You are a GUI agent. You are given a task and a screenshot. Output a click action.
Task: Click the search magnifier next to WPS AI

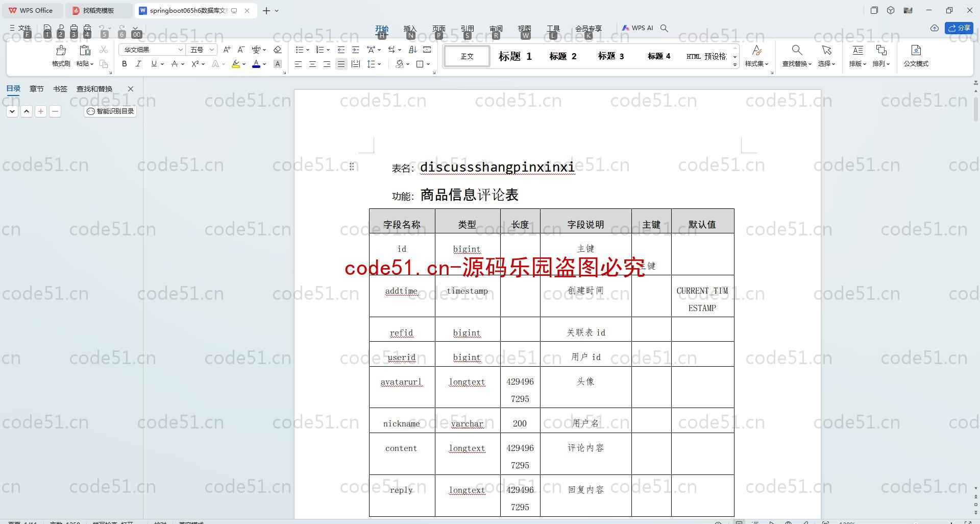coord(664,28)
